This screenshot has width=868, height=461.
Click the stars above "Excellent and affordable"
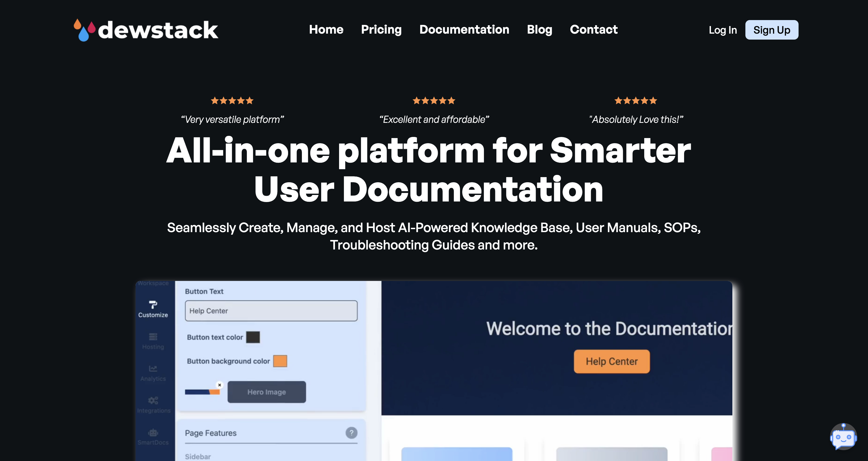[x=434, y=100]
